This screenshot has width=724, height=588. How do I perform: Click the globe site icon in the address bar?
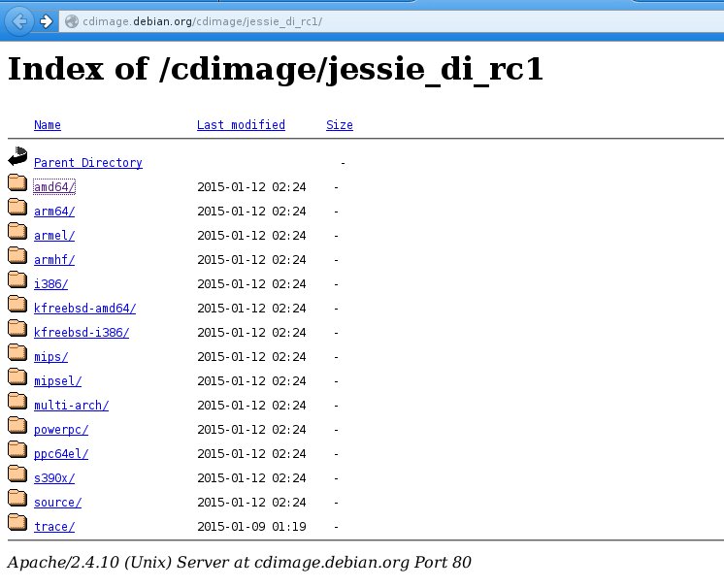pyautogui.click(x=72, y=21)
